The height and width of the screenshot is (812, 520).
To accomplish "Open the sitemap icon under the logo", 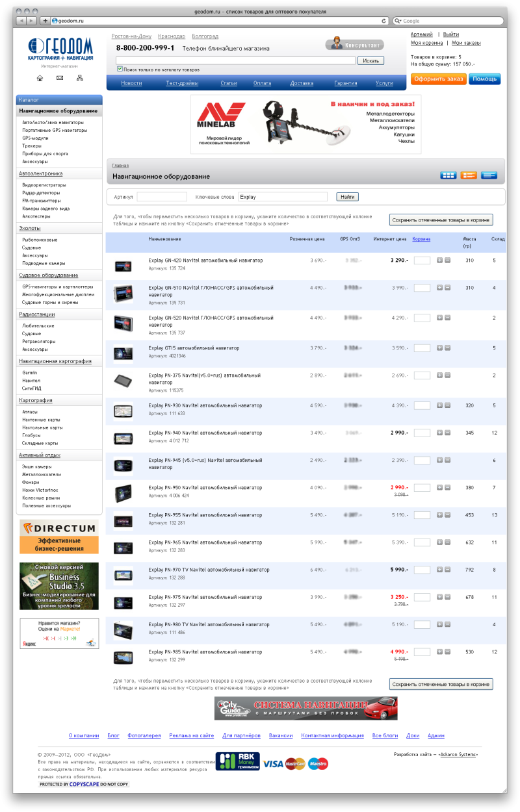I will point(79,78).
